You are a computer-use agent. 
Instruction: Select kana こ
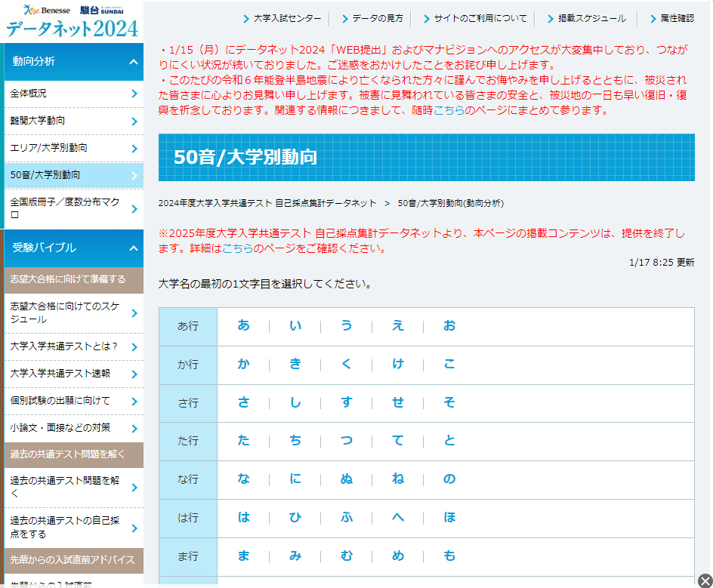pyautogui.click(x=449, y=364)
